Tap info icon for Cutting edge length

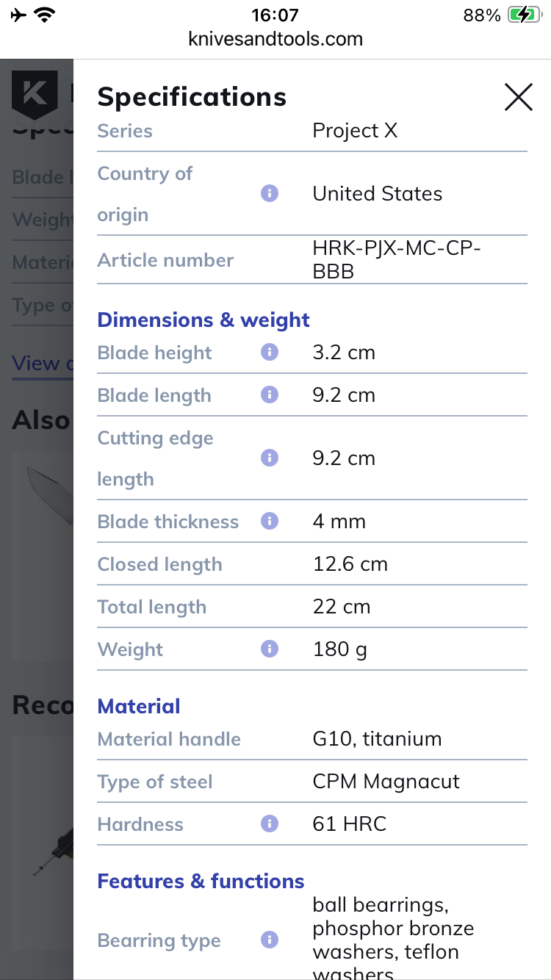point(270,458)
